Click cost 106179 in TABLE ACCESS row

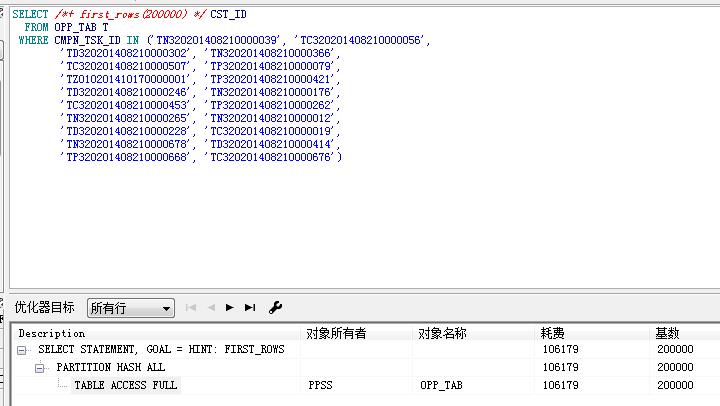[x=561, y=385]
